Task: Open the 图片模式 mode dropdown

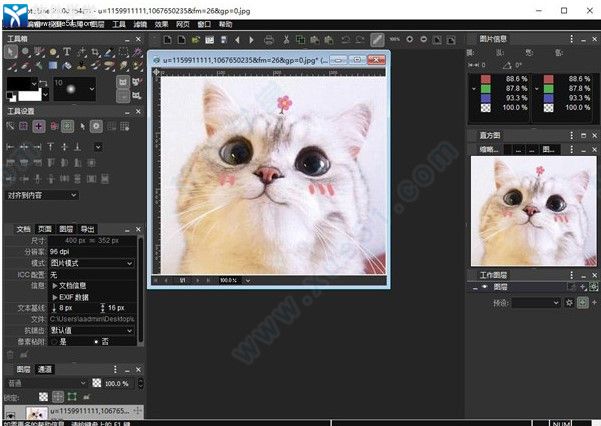Action: [x=92, y=263]
